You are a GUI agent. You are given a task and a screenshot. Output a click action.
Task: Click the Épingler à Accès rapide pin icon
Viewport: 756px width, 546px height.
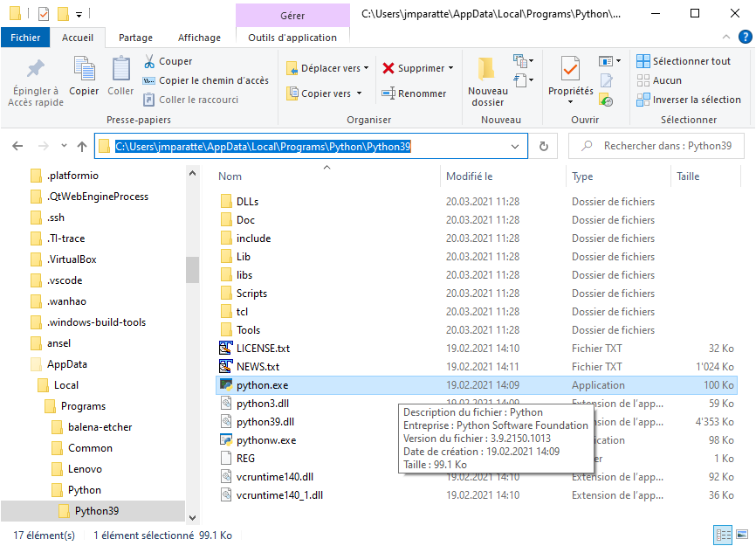36,70
